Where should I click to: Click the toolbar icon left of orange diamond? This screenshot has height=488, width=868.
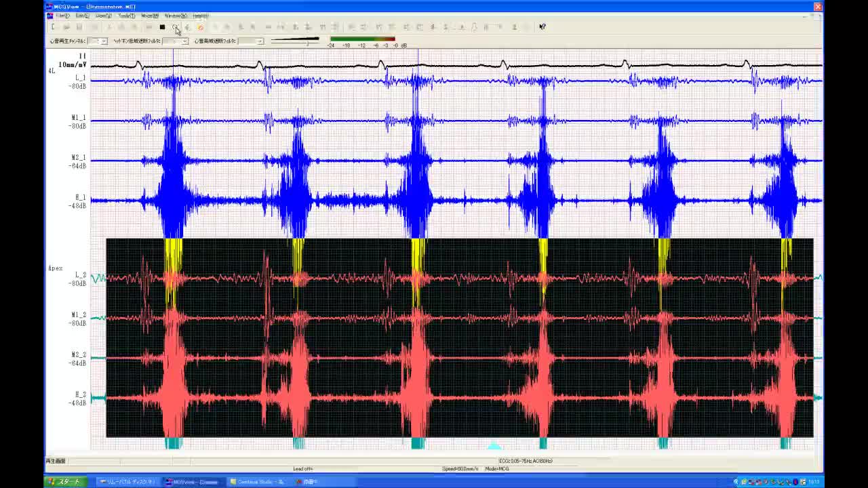click(188, 27)
